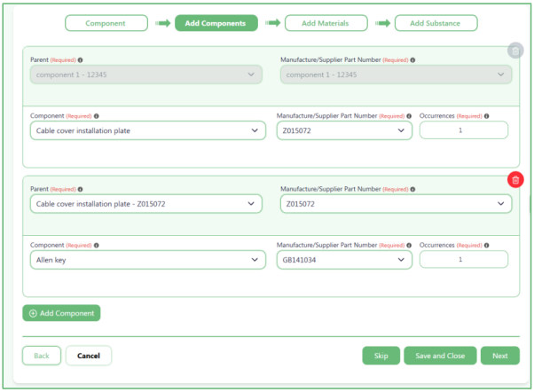
Task: Go to the Component step
Action: coord(106,23)
